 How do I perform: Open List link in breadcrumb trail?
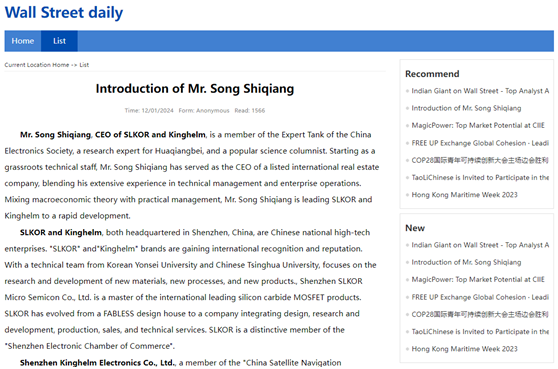84,65
